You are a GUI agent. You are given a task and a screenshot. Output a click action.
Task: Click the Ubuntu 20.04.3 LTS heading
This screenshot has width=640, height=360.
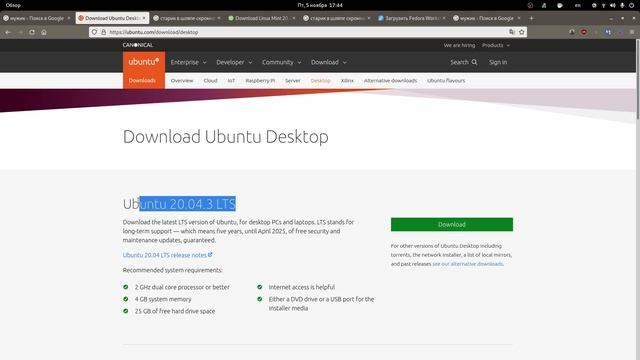pyautogui.click(x=179, y=204)
